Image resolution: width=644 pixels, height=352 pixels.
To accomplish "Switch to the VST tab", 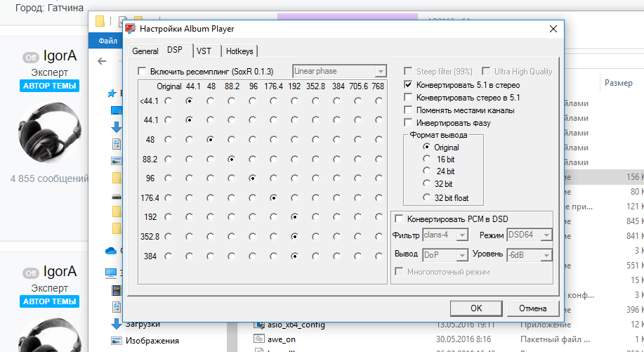I will click(207, 51).
